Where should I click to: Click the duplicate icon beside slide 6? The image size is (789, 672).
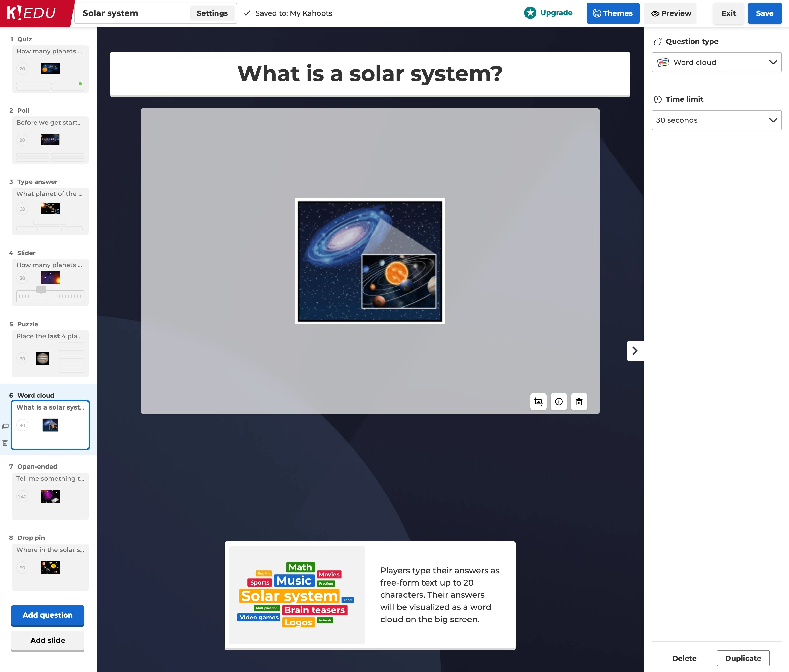click(x=5, y=426)
